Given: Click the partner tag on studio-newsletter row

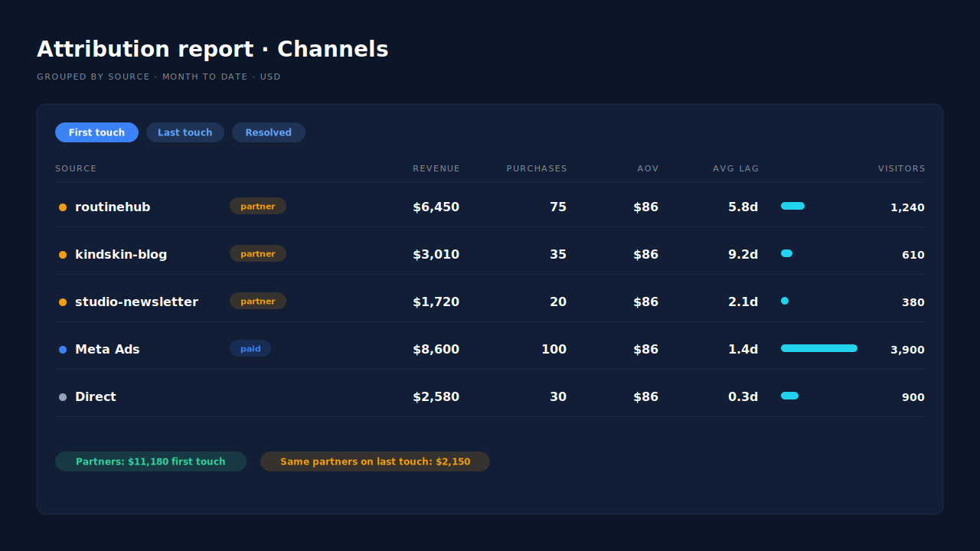Looking at the screenshot, I should pyautogui.click(x=258, y=301).
